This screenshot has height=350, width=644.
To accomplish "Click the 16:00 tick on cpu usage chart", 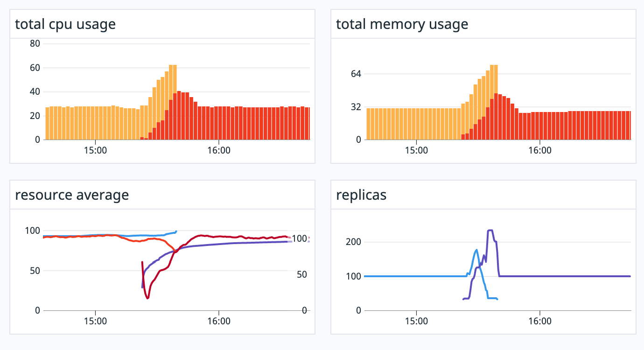I will pos(219,151).
